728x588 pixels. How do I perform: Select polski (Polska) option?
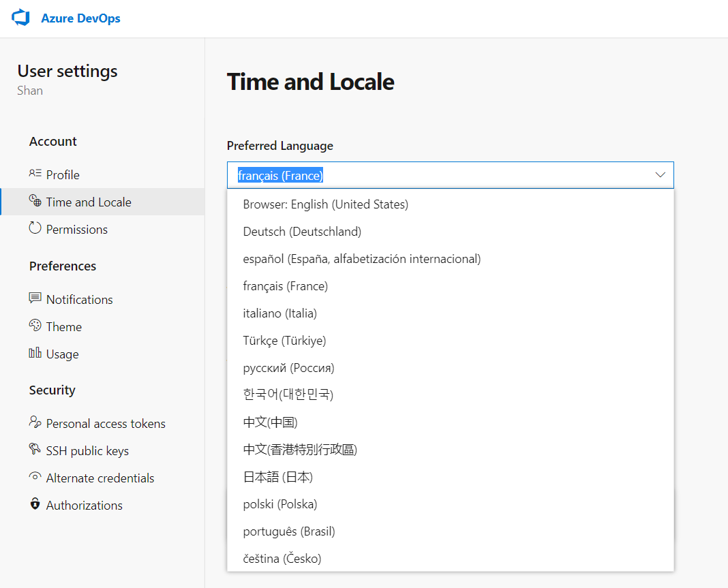451,504
